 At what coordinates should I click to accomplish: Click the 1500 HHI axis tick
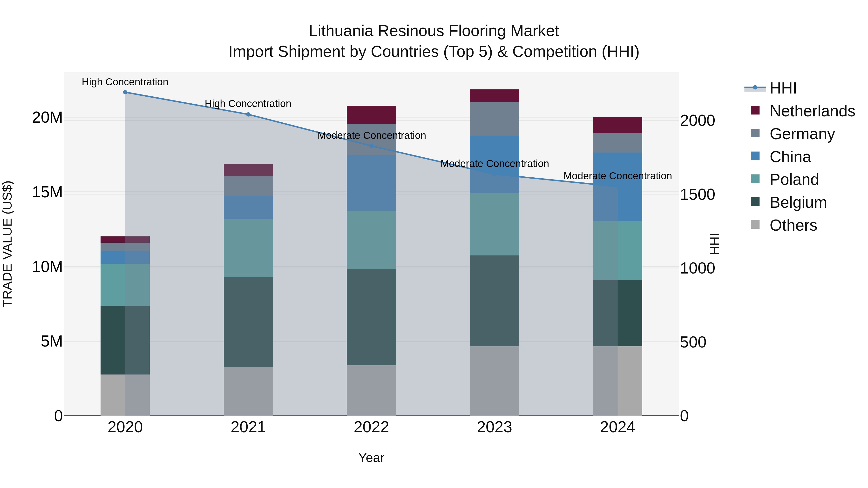point(698,195)
